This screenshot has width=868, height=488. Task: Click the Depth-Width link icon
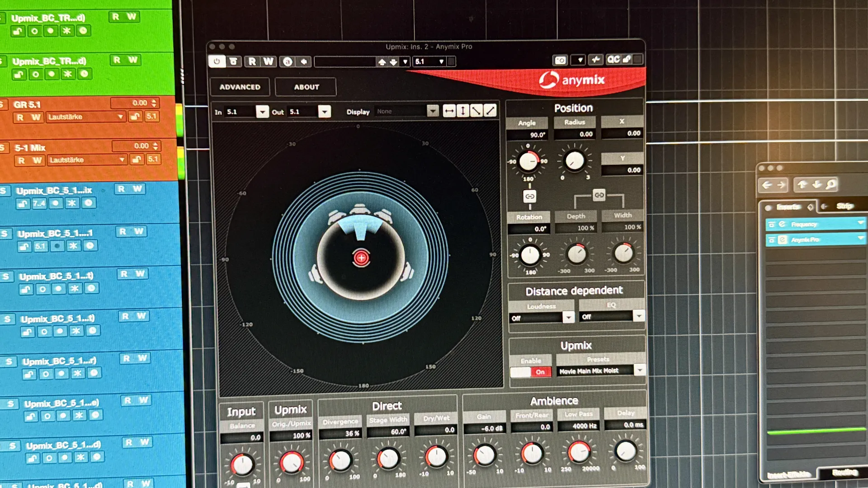pos(599,195)
